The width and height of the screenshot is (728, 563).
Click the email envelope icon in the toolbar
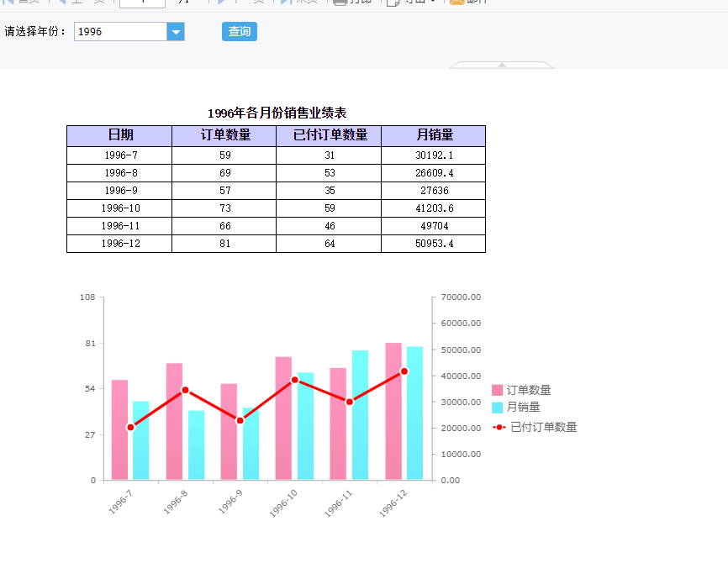tap(456, 2)
